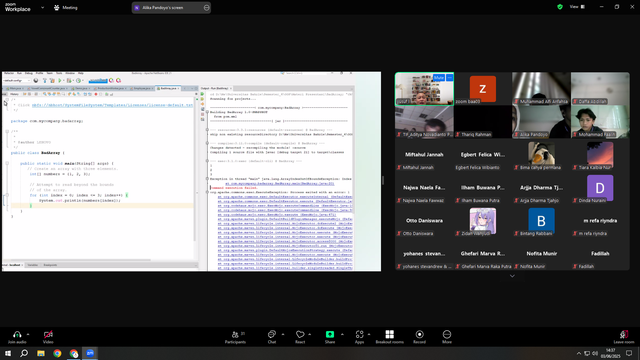Click the History button in editor toolbar

(14, 94)
